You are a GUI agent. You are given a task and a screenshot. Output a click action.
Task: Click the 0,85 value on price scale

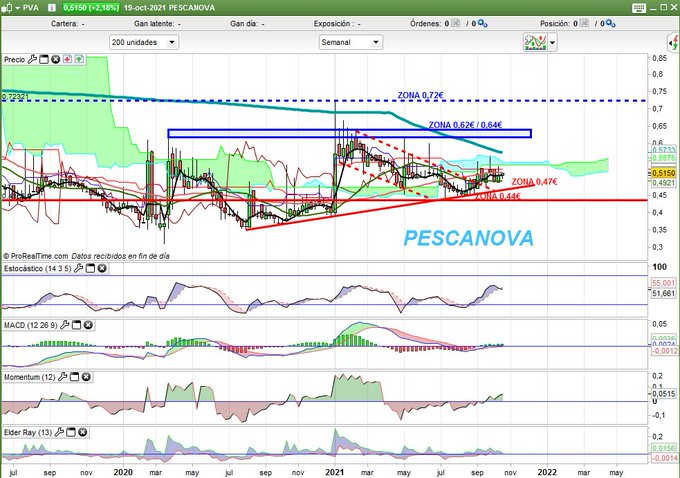click(658, 58)
